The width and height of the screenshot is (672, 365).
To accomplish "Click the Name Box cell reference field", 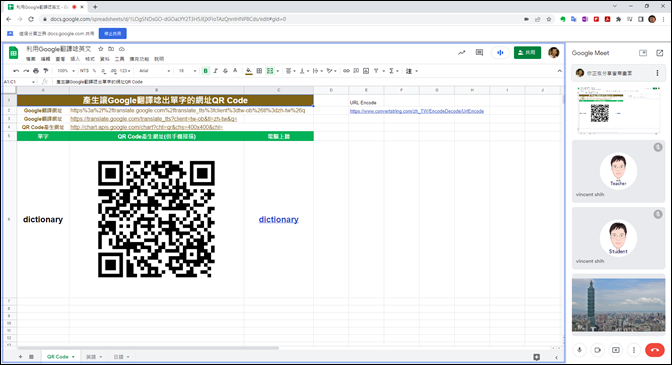I will [x=19, y=82].
